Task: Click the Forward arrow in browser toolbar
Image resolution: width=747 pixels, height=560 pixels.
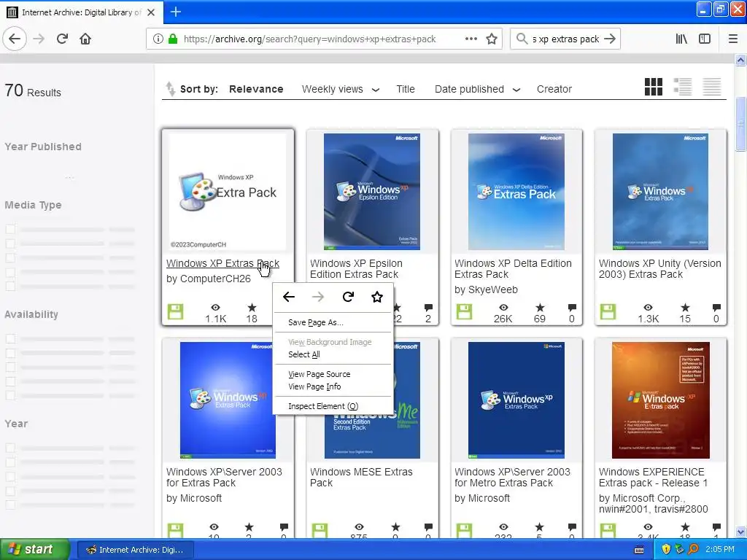Action: click(39, 39)
